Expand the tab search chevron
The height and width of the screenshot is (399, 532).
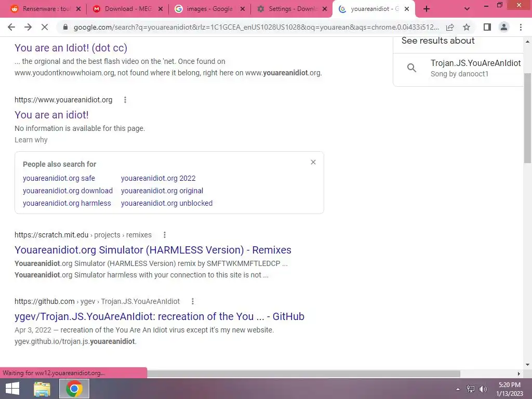pos(467,9)
